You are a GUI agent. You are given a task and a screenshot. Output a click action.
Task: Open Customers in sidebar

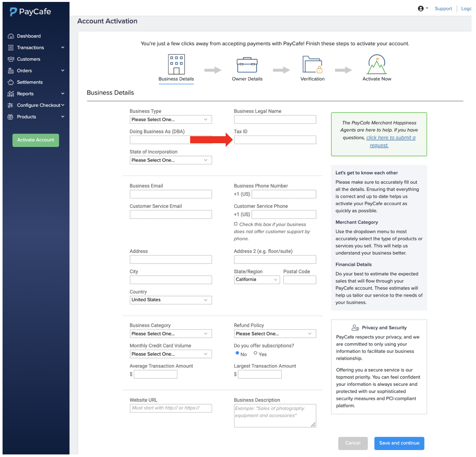pos(29,59)
